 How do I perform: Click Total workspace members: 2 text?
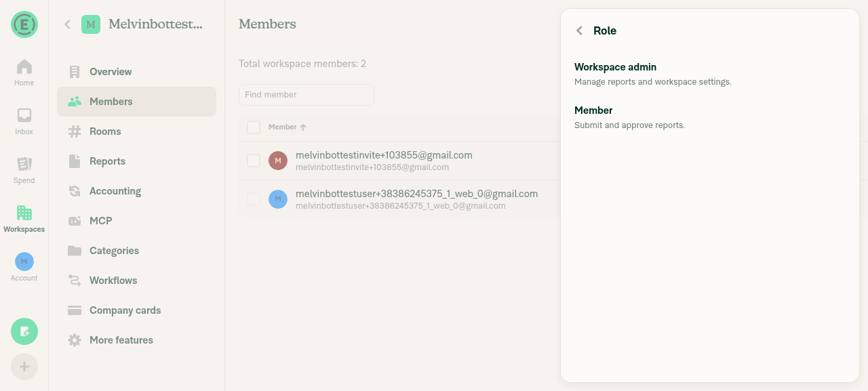click(302, 64)
